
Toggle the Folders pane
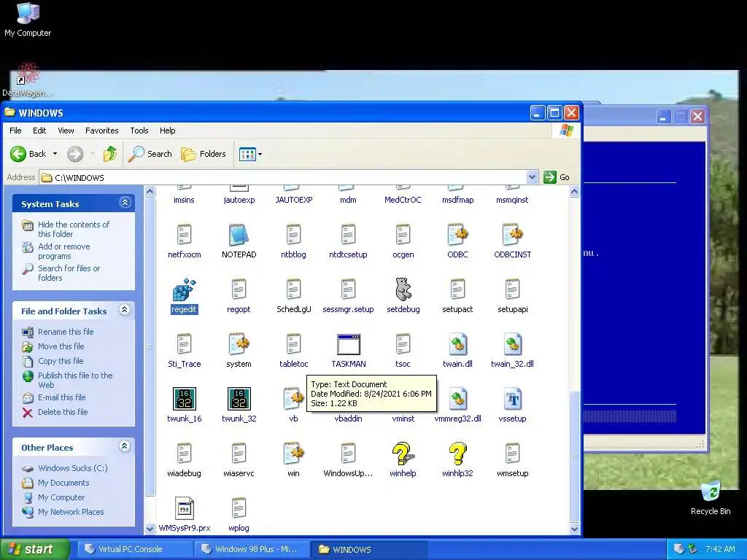pos(203,154)
